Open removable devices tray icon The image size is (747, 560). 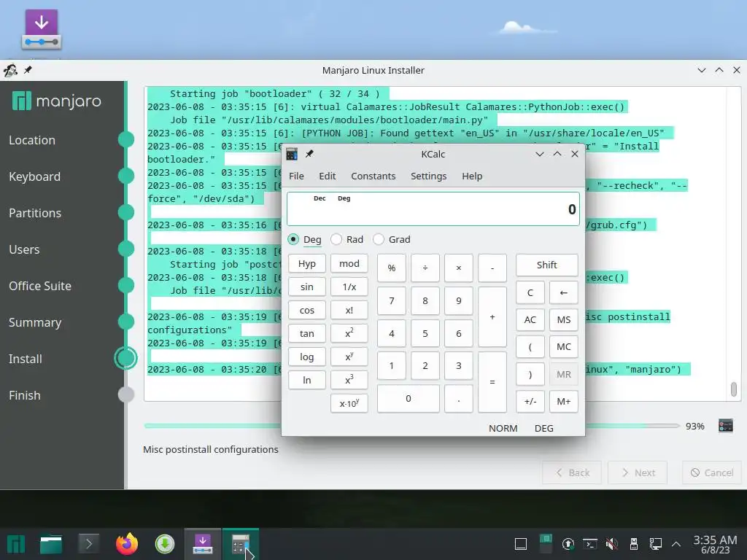(x=634, y=544)
